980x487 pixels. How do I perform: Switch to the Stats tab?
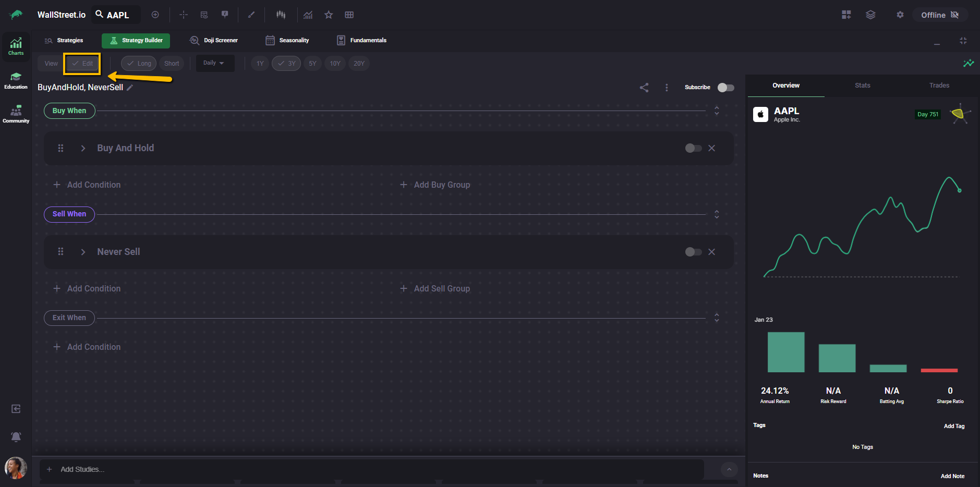862,86
